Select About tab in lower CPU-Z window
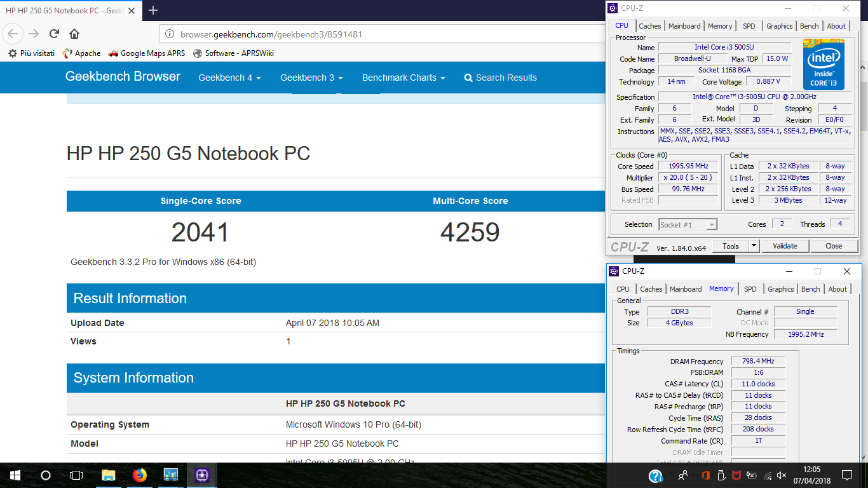This screenshot has height=488, width=868. (x=837, y=289)
